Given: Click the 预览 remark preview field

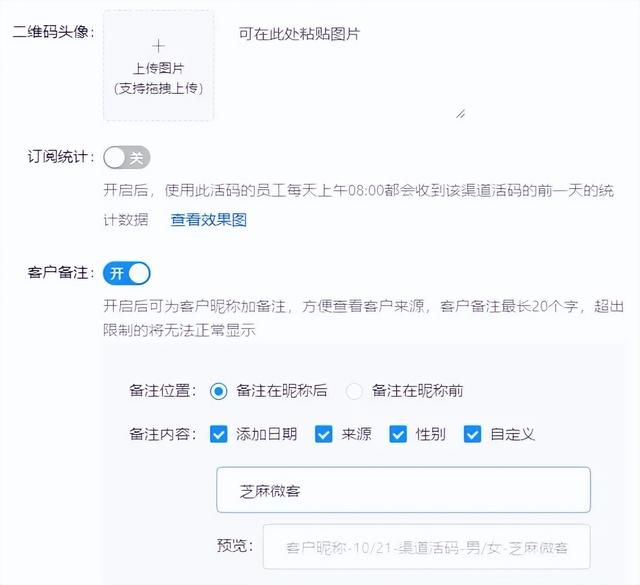Looking at the screenshot, I should (426, 547).
